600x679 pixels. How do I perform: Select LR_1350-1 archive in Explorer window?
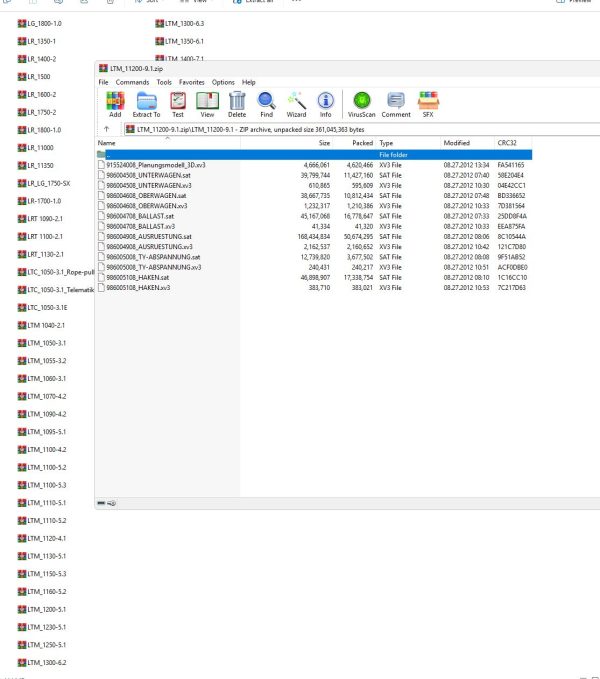coord(37,41)
